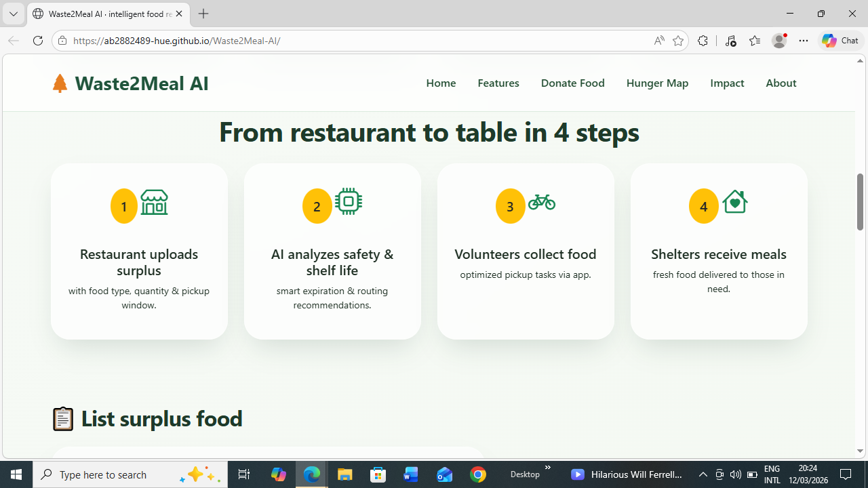
Task: Open the Read aloud icon in the address bar
Action: 659,41
